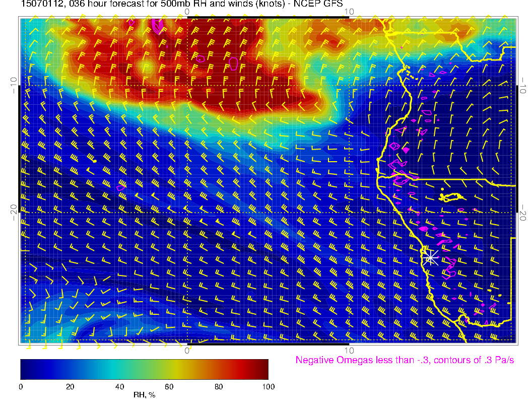
Task: Click the forecast title text at the top
Action: click(181, 4)
